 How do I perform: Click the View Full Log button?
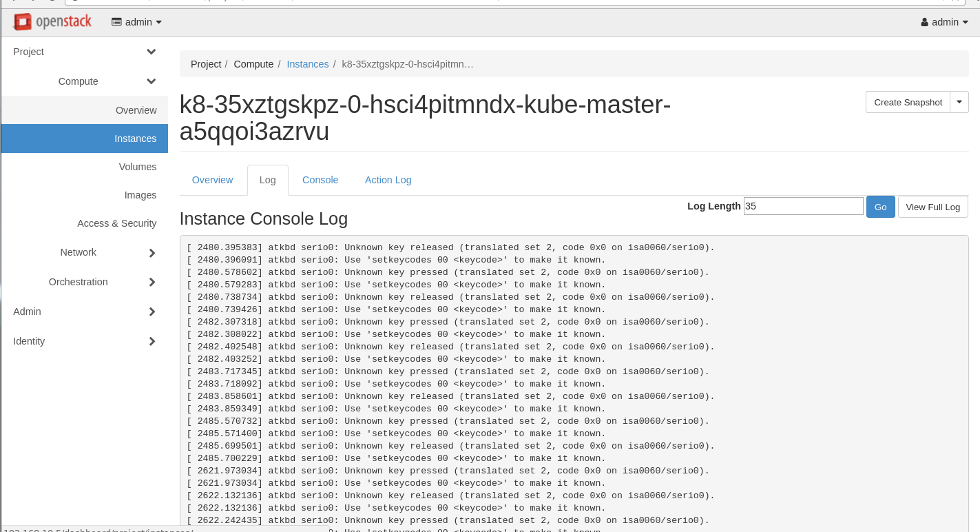(x=932, y=207)
